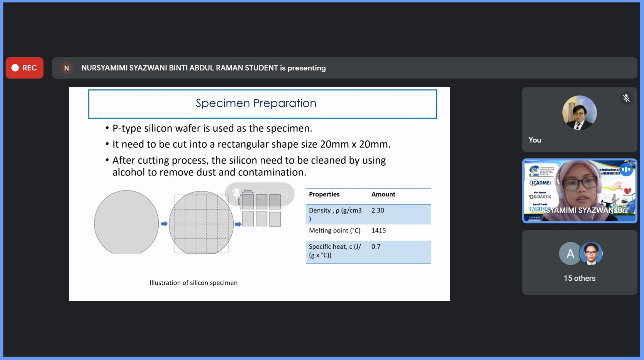Image resolution: width=644 pixels, height=360 pixels.
Task: Select the 'You' self-view tile label
Action: tap(535, 140)
